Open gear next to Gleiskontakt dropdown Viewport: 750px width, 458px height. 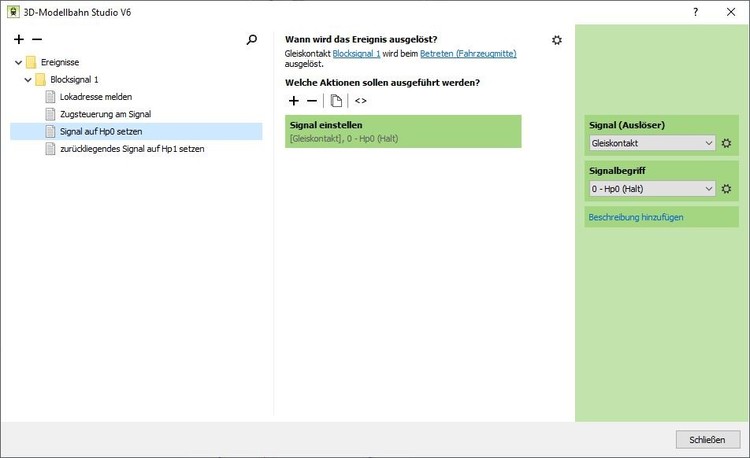727,144
